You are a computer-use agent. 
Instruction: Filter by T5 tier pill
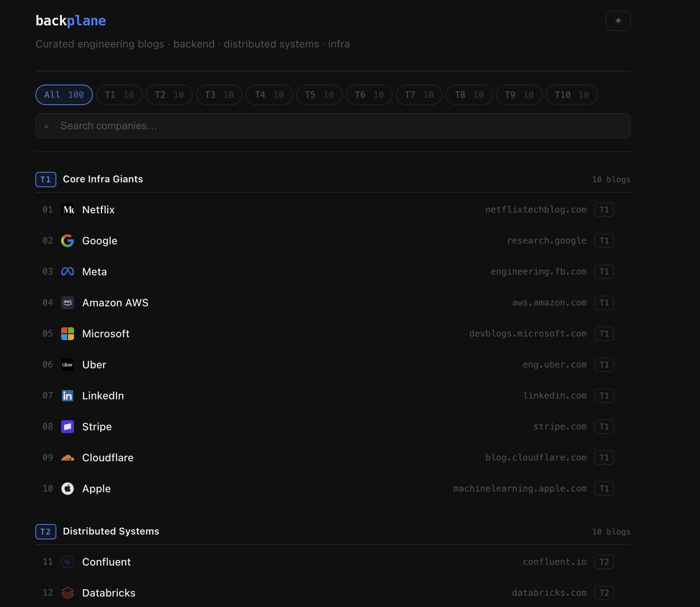click(319, 95)
